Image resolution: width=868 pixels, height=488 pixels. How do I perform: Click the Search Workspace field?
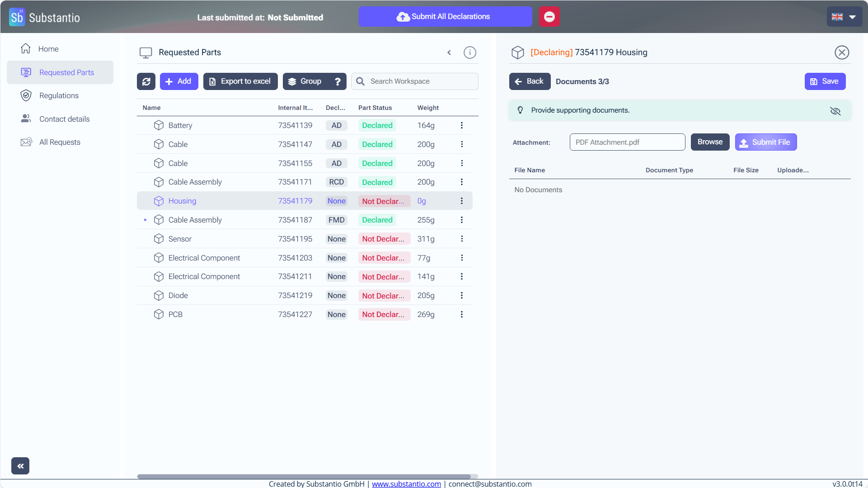(x=420, y=81)
